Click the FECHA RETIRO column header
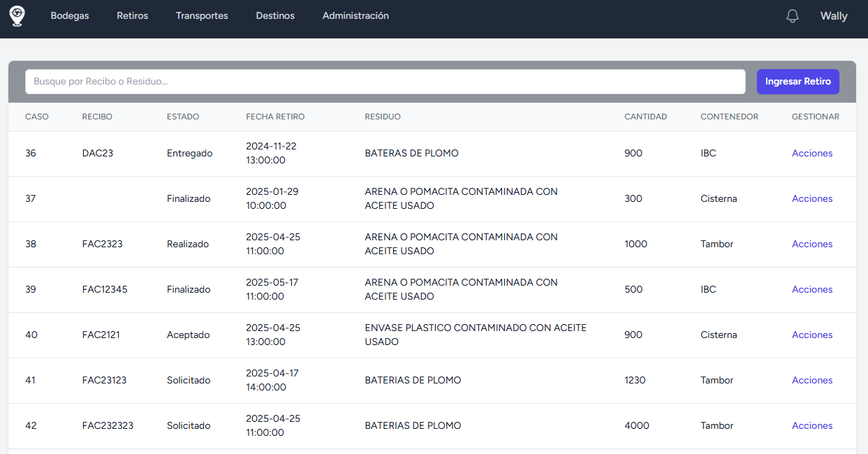The width and height of the screenshot is (868, 454). 275,117
